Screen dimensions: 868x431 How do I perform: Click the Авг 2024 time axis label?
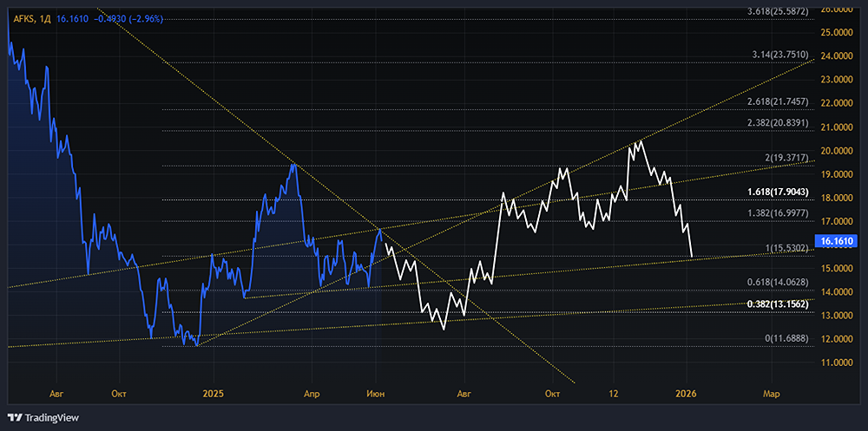point(57,394)
